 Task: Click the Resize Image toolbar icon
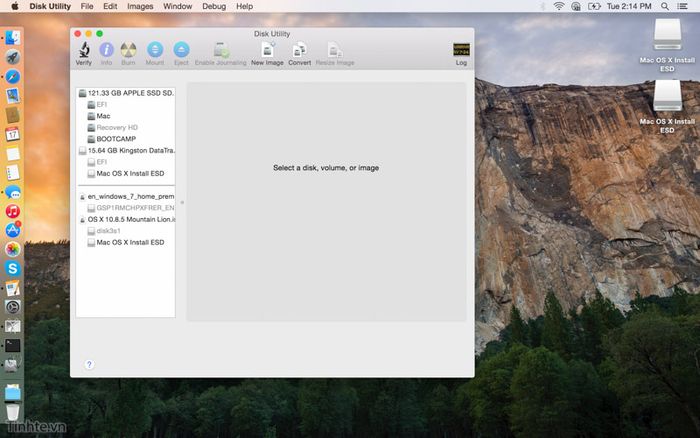click(335, 54)
